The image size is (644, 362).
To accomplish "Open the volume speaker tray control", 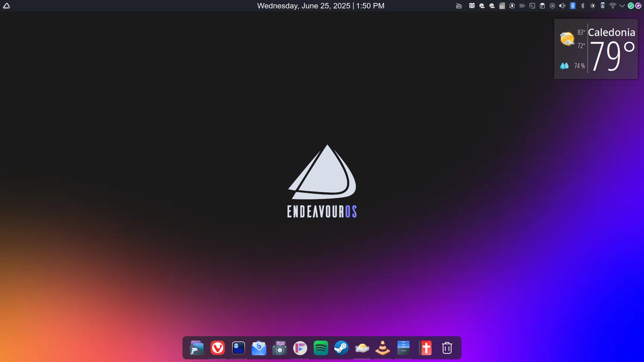I will tap(562, 6).
